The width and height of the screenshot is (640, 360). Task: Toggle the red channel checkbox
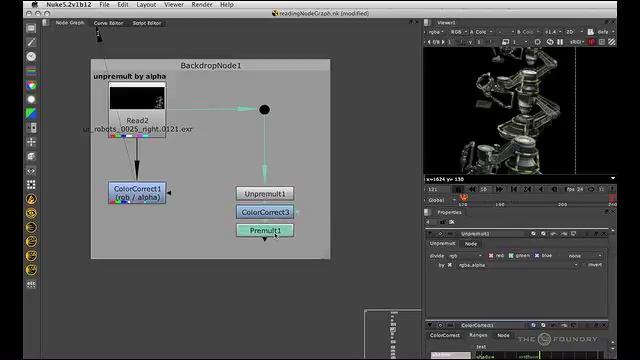coord(491,256)
